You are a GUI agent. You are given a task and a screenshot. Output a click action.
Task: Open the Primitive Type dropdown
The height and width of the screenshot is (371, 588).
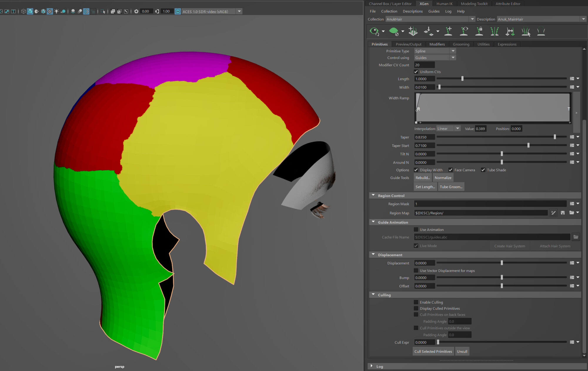tap(435, 51)
